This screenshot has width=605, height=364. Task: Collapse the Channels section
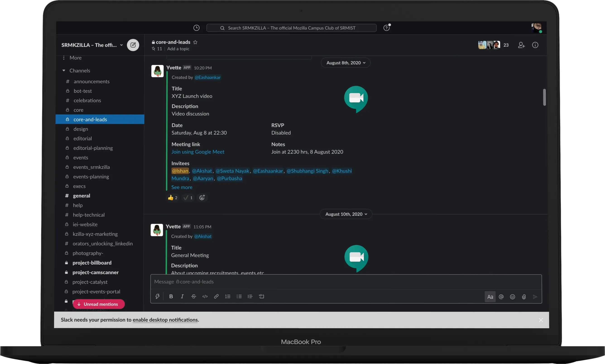tap(64, 71)
